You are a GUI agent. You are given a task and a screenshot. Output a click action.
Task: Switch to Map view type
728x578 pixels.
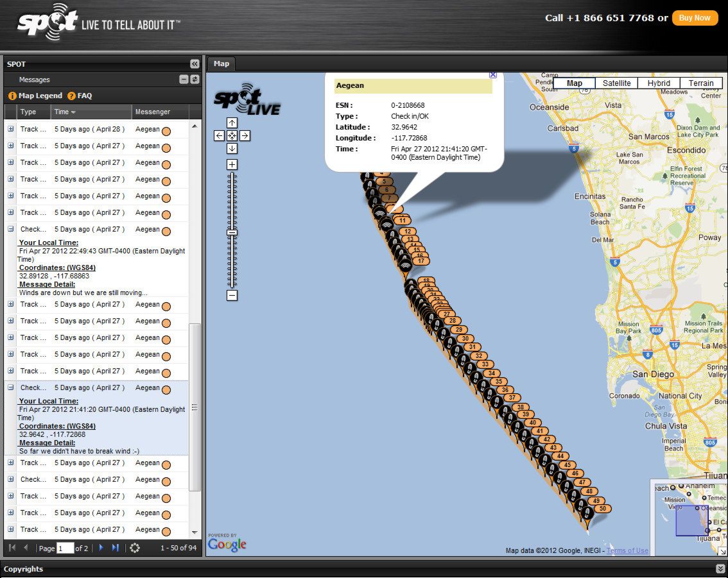click(575, 83)
